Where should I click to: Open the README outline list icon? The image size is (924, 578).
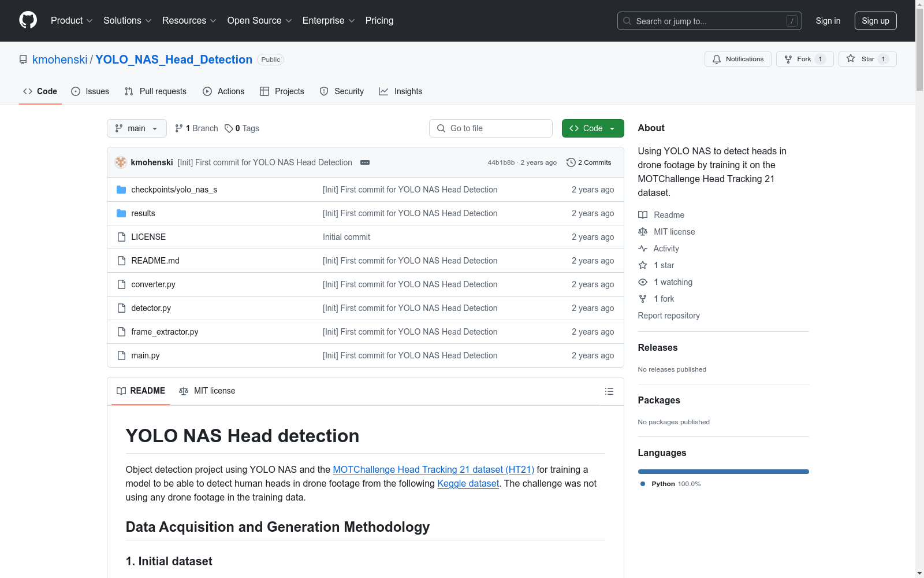[609, 391]
